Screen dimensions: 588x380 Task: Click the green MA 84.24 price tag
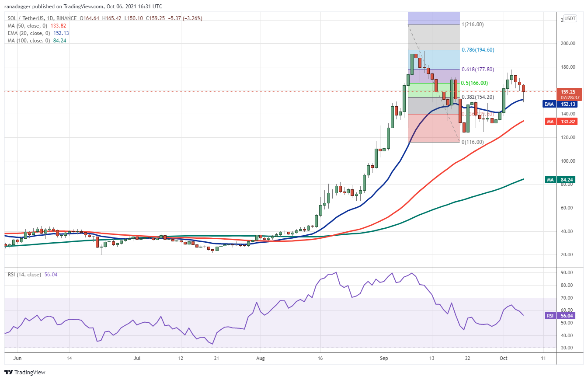570,179
